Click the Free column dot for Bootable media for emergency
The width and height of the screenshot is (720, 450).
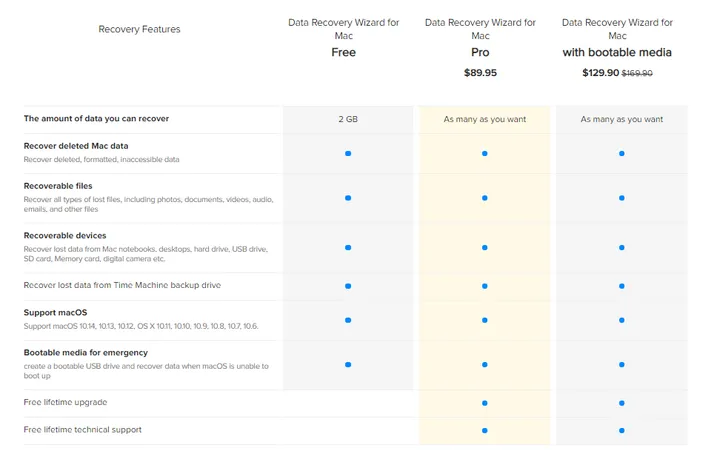(x=348, y=365)
